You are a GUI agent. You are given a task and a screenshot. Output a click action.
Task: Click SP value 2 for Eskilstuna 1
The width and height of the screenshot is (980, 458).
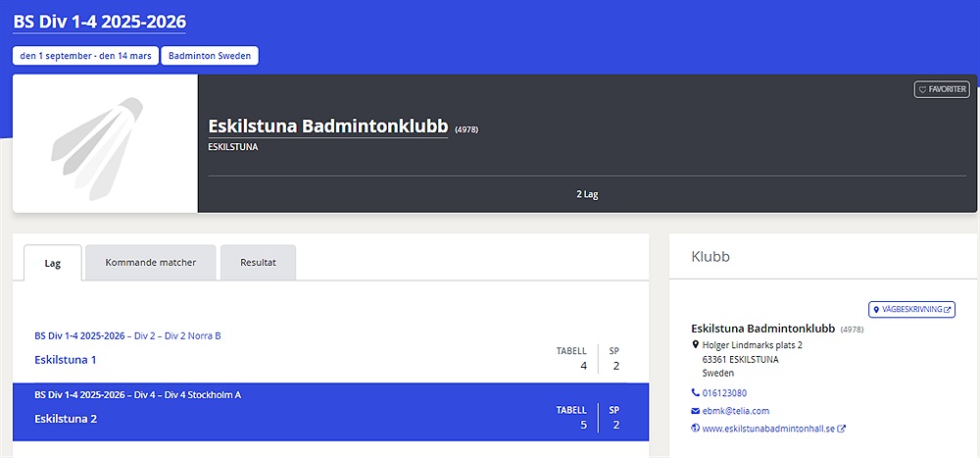click(616, 366)
